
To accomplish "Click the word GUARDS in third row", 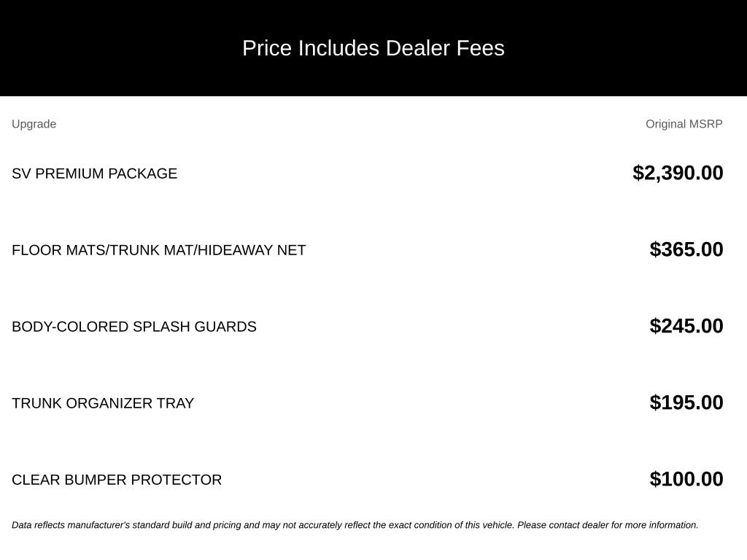I will 225,327.
